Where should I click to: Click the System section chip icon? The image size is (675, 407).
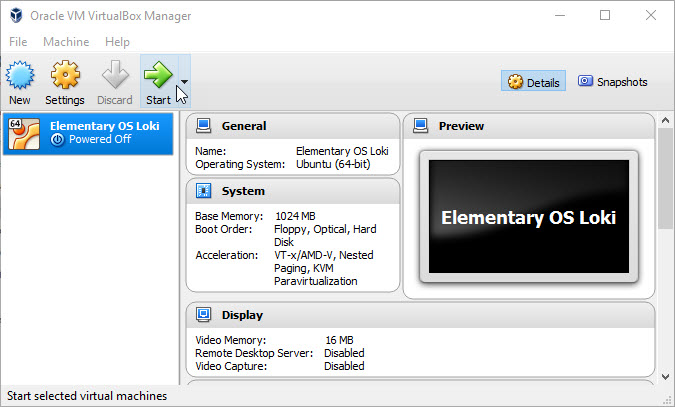[204, 191]
